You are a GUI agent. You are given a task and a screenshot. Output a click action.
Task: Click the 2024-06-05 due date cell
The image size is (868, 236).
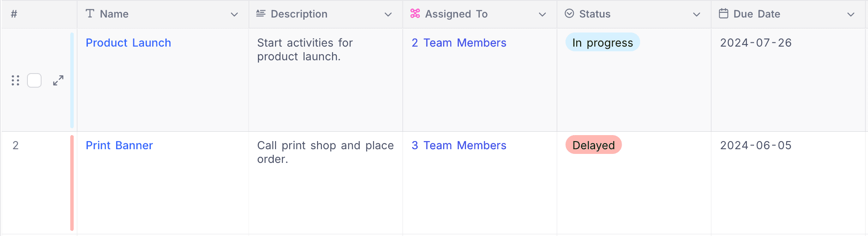(756, 145)
